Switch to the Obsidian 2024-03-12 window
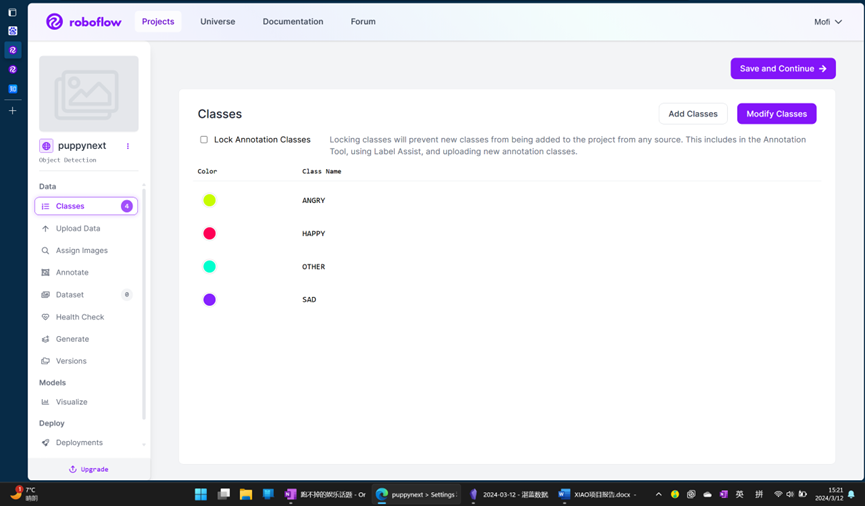 pyautogui.click(x=508, y=494)
